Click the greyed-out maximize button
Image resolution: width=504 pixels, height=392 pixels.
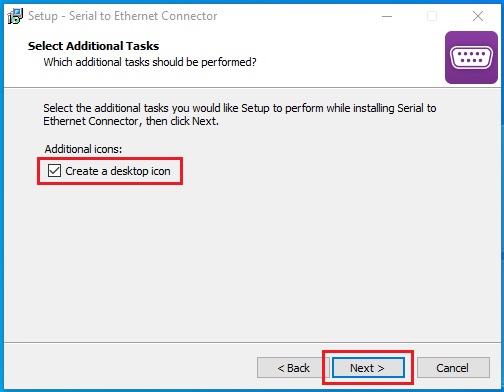432,16
